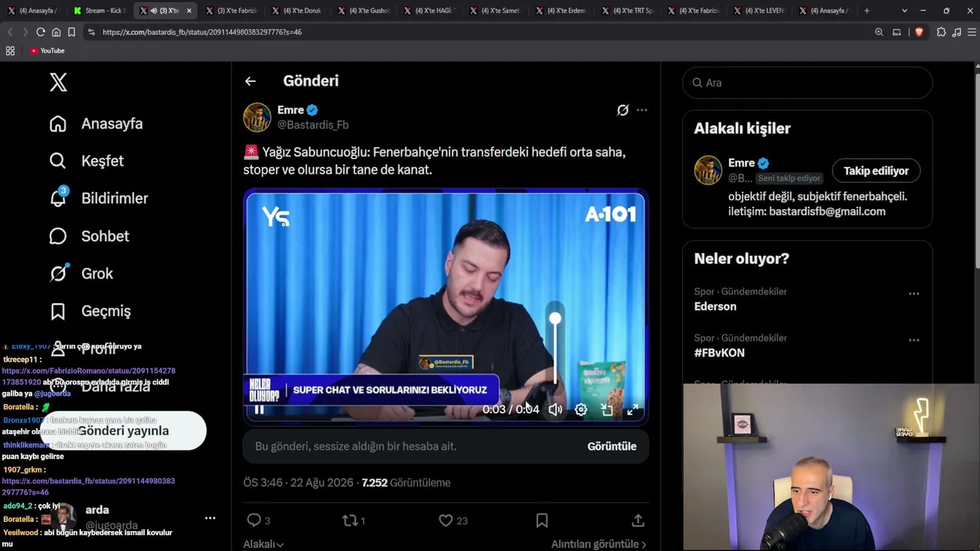980x551 pixels.
Task: Click the address bar URL
Action: coord(202,32)
